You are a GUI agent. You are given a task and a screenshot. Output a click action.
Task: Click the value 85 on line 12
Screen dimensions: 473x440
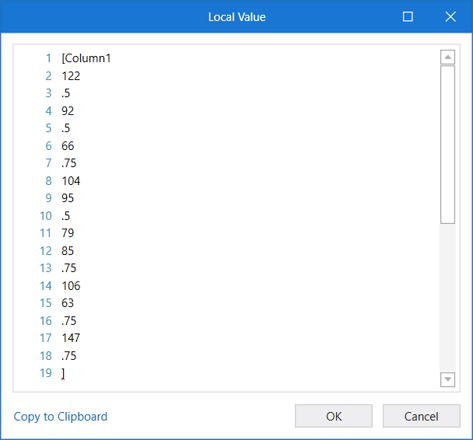coord(68,251)
